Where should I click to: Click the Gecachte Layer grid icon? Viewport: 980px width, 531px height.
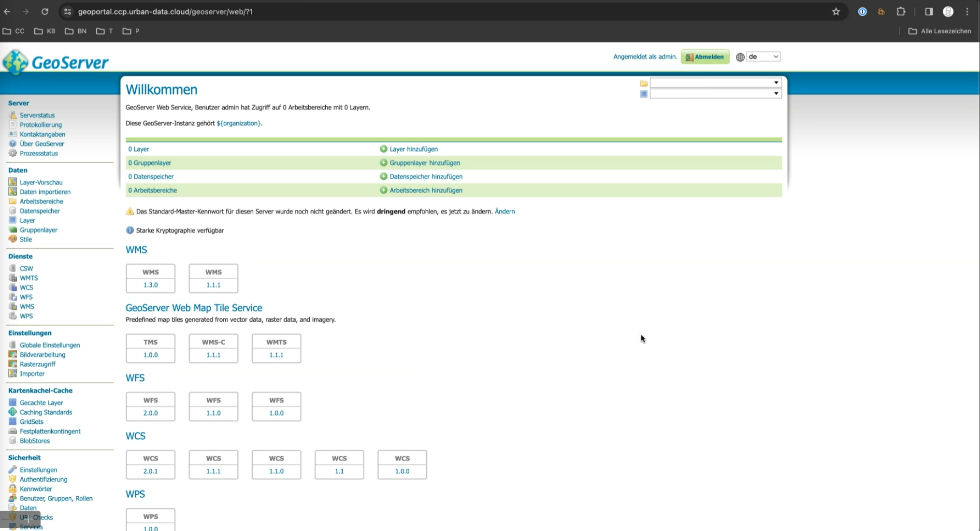pyautogui.click(x=13, y=402)
